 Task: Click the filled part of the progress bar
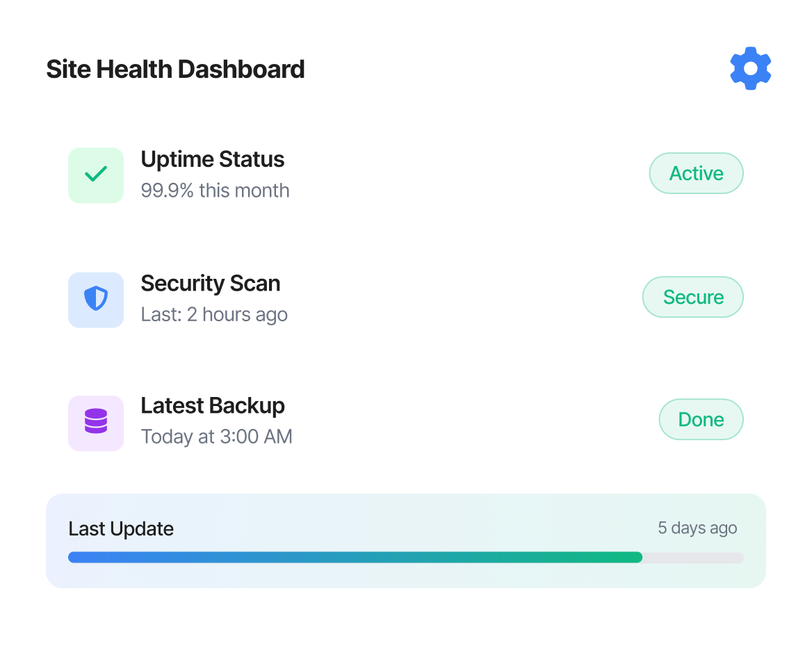click(x=355, y=557)
